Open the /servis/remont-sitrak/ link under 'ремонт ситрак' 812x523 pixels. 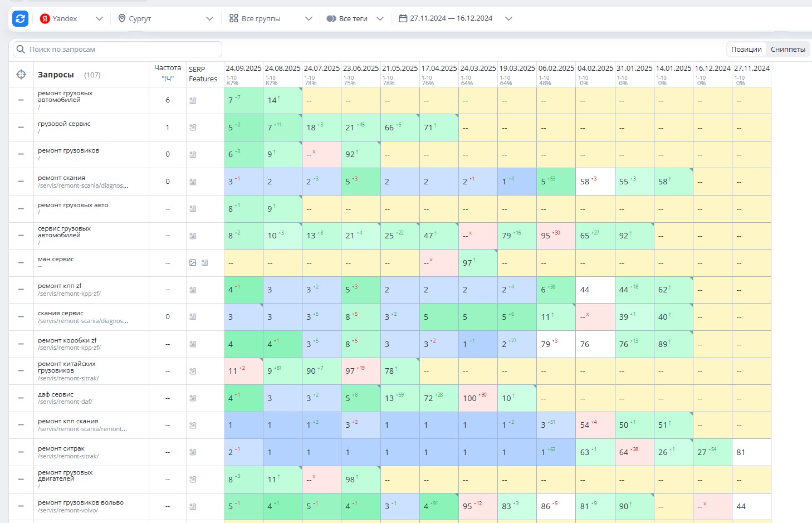pyautogui.click(x=68, y=456)
